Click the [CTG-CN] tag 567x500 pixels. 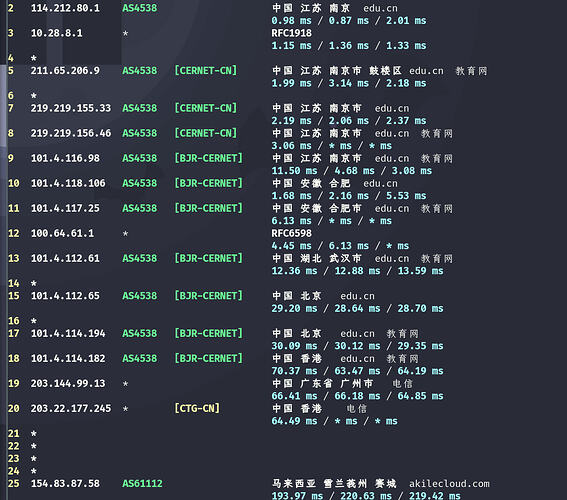[197, 409]
